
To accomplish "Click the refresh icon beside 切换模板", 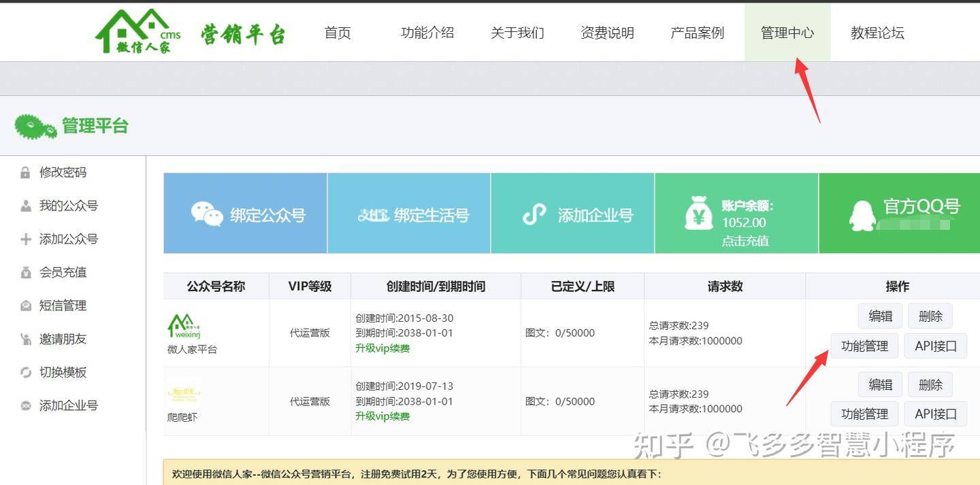I will click(25, 373).
